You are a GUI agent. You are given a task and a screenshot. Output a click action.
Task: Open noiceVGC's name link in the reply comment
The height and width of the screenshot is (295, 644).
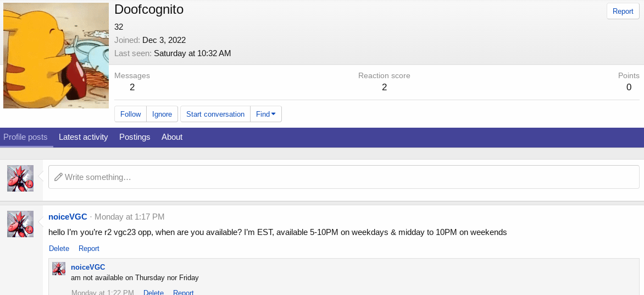tap(88, 267)
